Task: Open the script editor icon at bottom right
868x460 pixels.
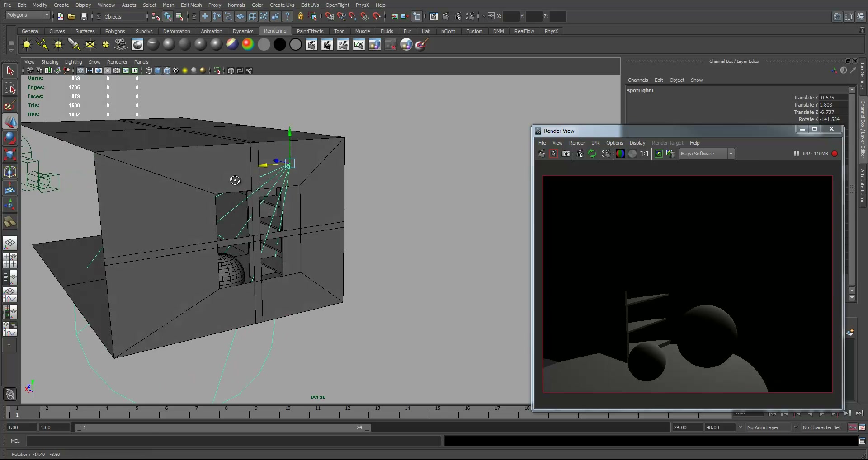Action: pos(862,441)
